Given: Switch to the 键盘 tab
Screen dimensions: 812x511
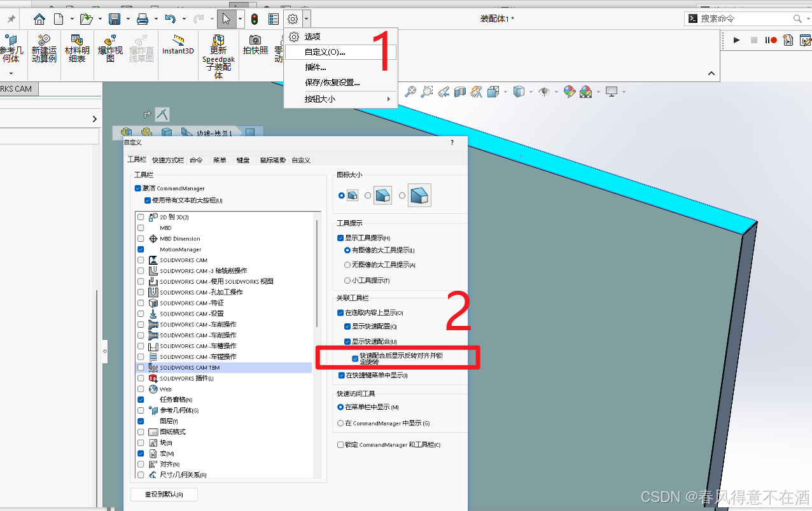Looking at the screenshot, I should (243, 160).
